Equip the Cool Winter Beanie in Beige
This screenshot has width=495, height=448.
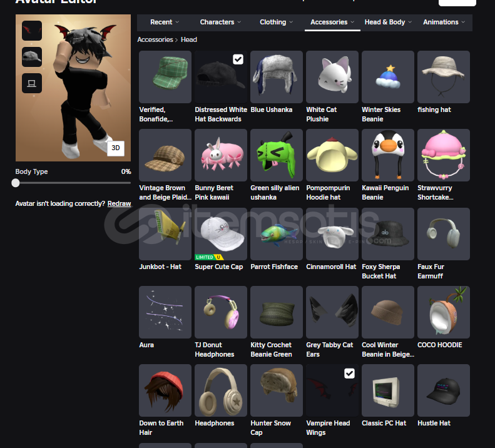tap(388, 312)
